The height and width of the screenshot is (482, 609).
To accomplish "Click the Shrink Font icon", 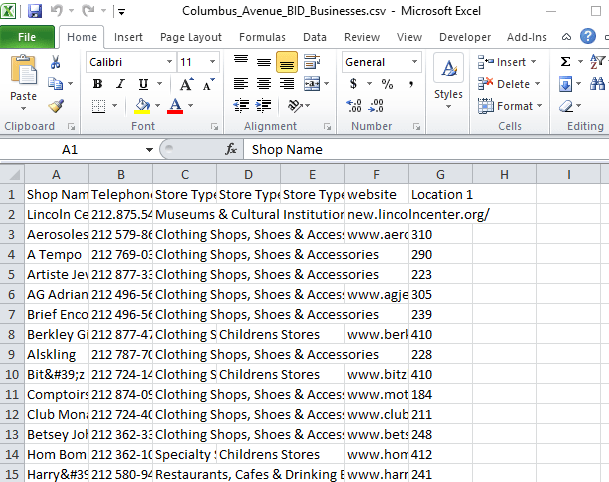I will point(208,84).
